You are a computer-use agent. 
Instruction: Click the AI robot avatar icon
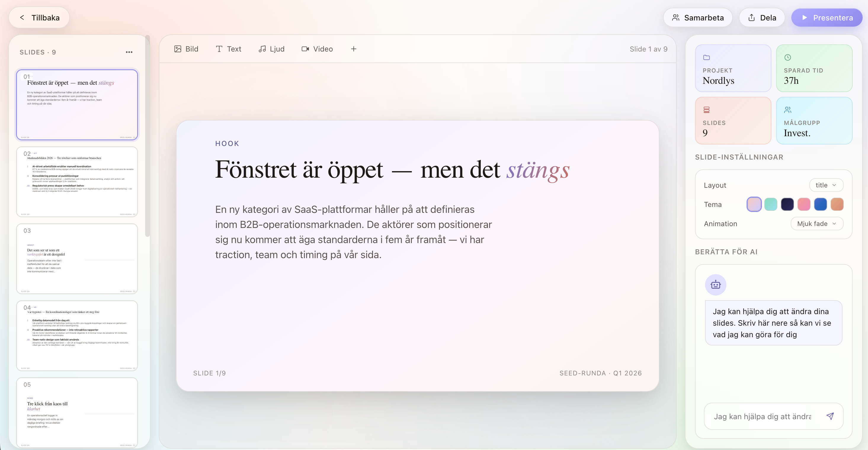(x=716, y=285)
